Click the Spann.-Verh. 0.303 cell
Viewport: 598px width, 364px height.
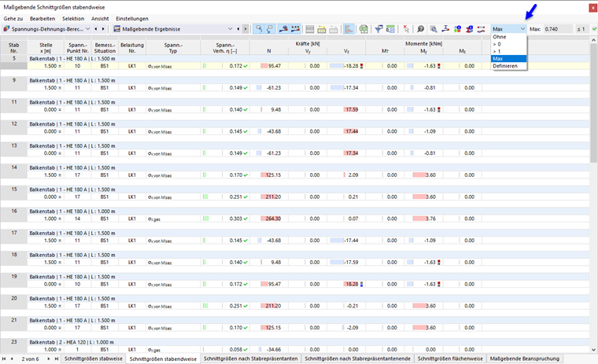(225, 219)
